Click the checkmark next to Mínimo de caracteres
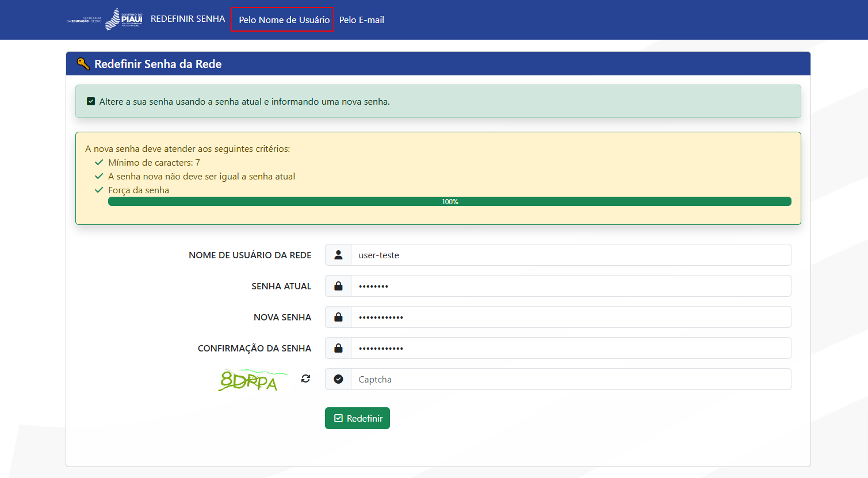The width and height of the screenshot is (868, 478). coord(99,163)
